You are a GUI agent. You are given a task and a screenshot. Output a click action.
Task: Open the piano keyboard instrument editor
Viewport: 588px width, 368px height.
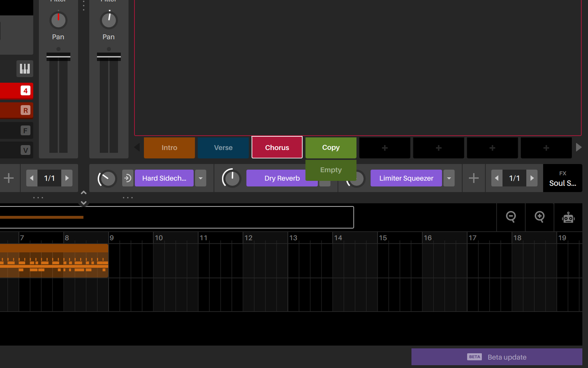pyautogui.click(x=25, y=69)
